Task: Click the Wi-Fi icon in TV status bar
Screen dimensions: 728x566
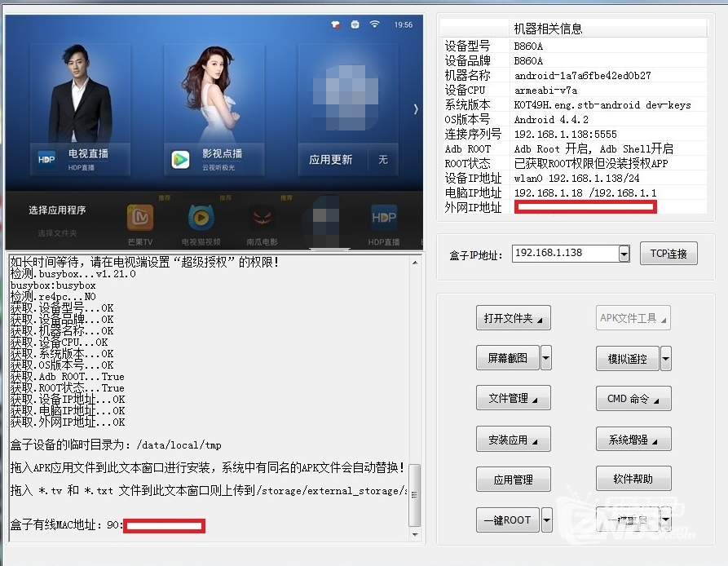Action: (x=374, y=24)
